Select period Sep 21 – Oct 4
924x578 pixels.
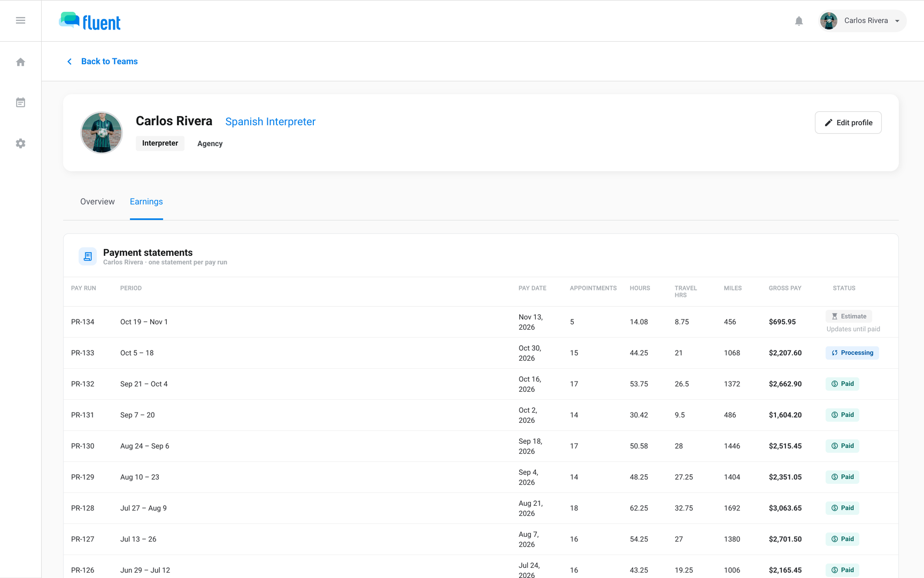pos(144,384)
